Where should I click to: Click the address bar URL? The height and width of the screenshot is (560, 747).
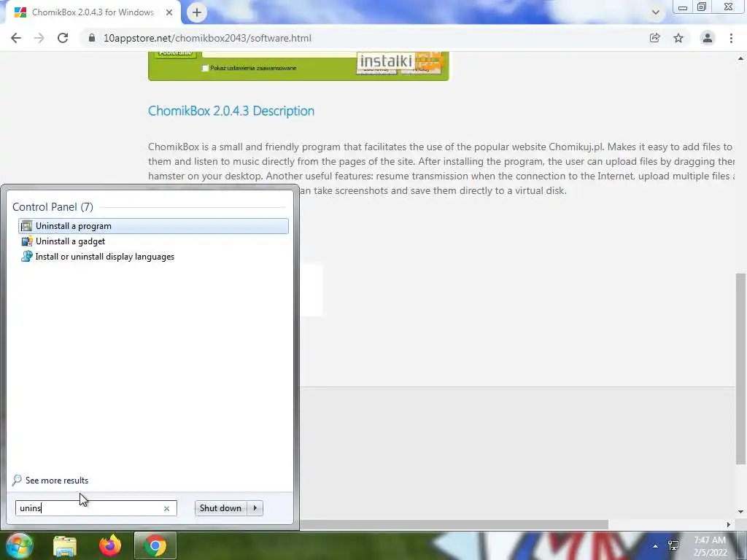(x=207, y=38)
